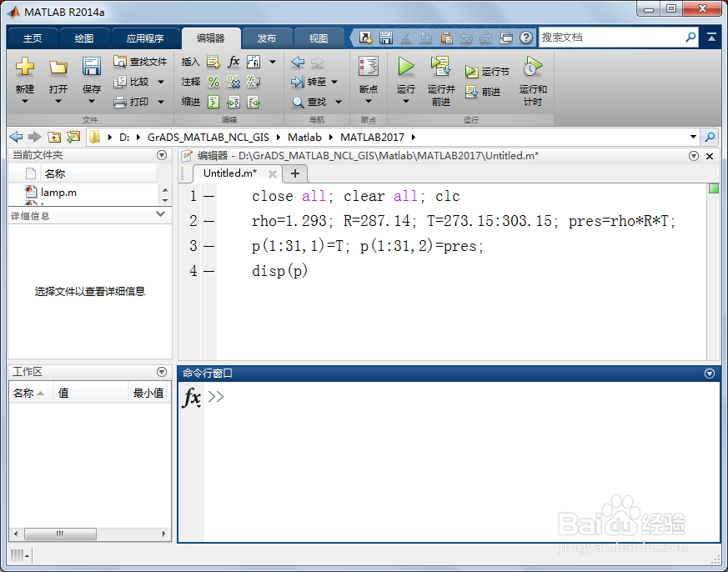Open the Open (打开) dropdown arrow
The height and width of the screenshot is (572, 728).
coord(58,101)
